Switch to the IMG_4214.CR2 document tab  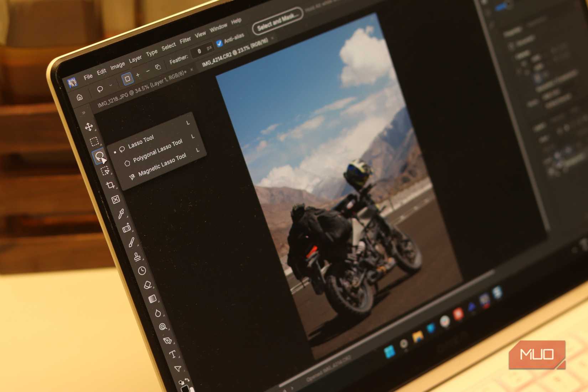coord(235,52)
